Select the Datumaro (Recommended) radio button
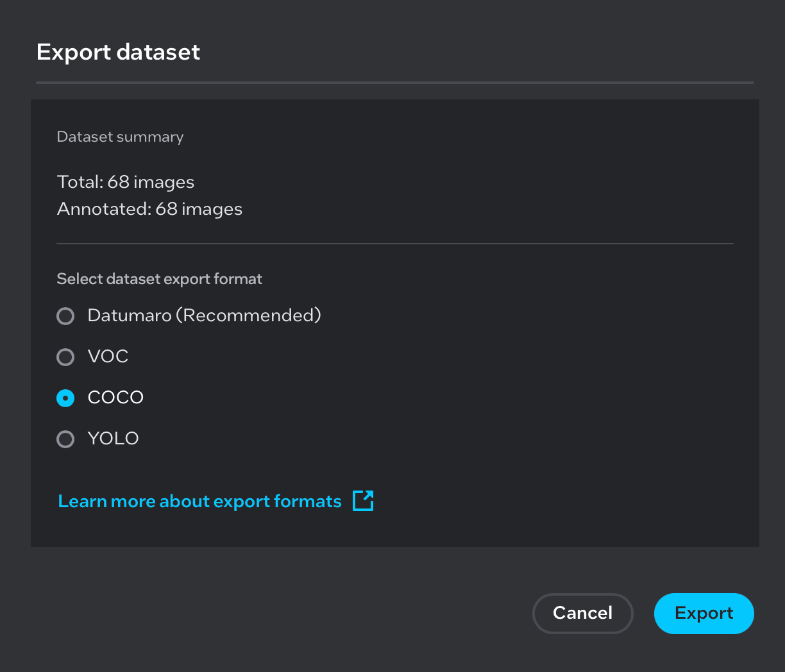 tap(65, 315)
